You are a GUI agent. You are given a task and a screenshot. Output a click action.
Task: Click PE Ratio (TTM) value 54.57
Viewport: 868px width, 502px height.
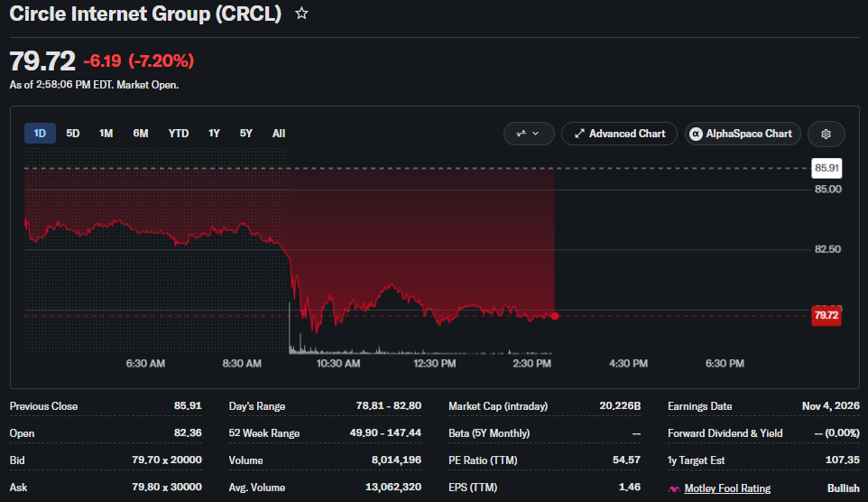tap(627, 460)
